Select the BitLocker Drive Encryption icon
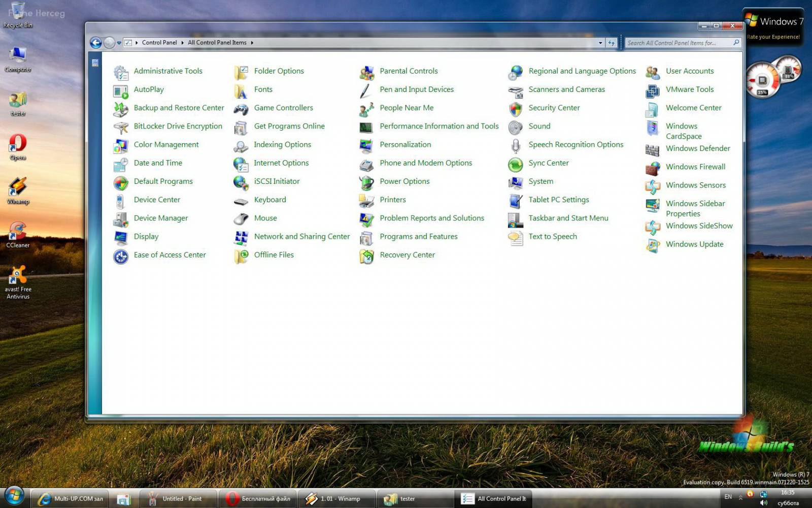 [121, 128]
